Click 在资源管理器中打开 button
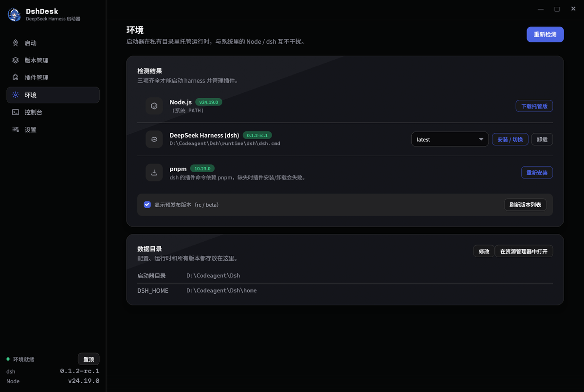Image resolution: width=584 pixels, height=392 pixels. (524, 251)
